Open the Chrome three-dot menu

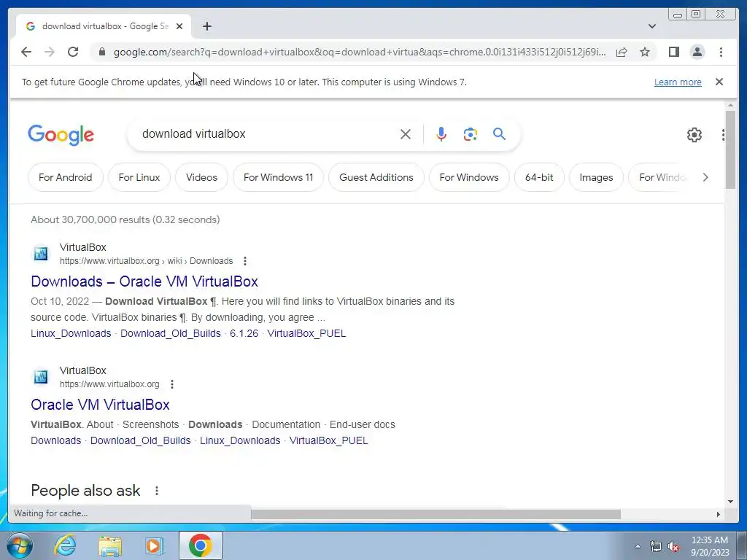(721, 52)
